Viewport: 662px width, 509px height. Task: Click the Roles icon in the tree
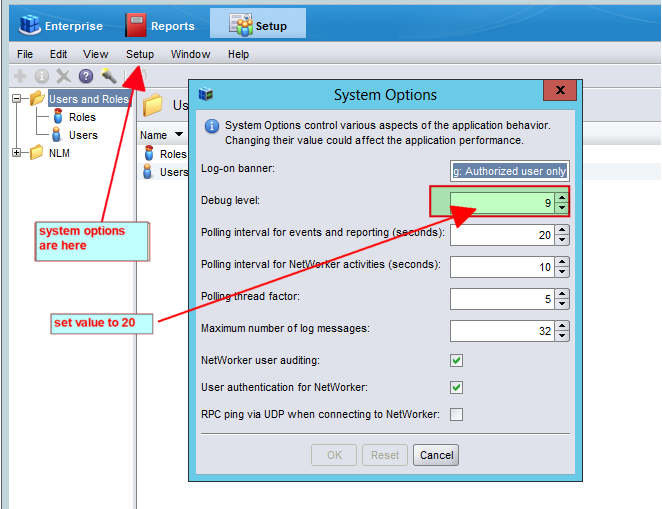coord(58,117)
